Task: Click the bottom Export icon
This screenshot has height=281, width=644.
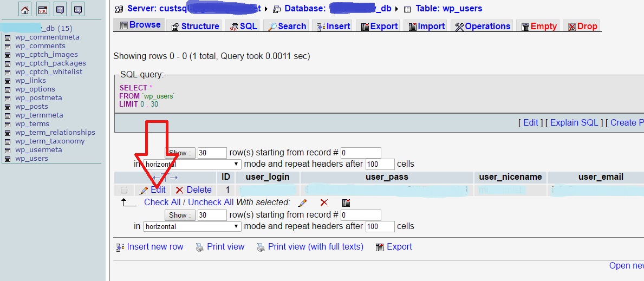Action: click(x=380, y=247)
